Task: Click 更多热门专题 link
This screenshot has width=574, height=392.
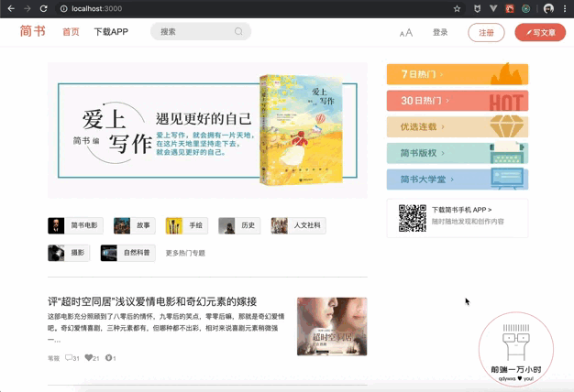Action: coord(185,253)
